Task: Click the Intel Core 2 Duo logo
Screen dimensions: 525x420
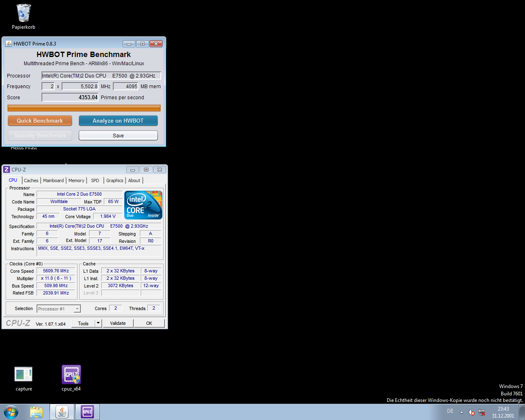Action: 143,205
